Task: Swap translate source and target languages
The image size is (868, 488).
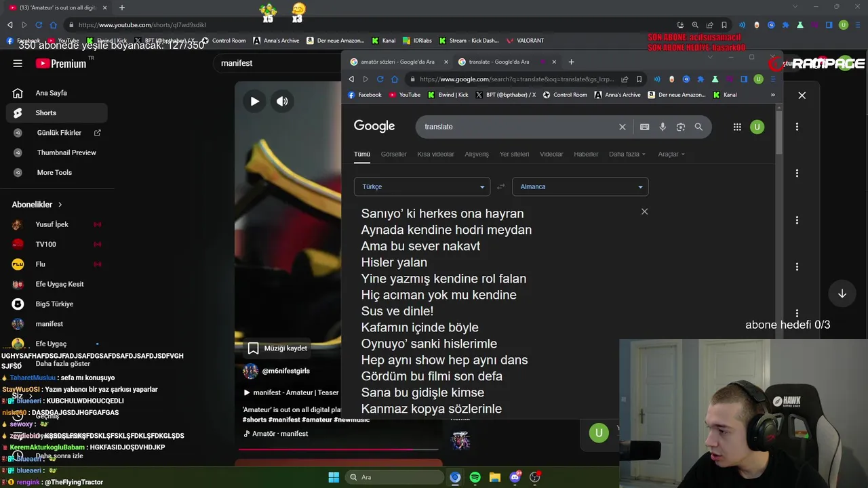Action: tap(500, 186)
